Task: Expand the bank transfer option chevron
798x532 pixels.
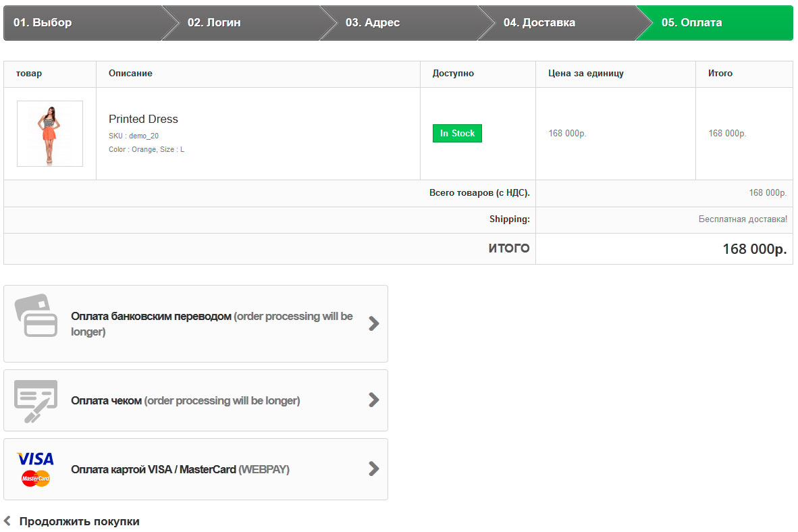Action: point(373,323)
